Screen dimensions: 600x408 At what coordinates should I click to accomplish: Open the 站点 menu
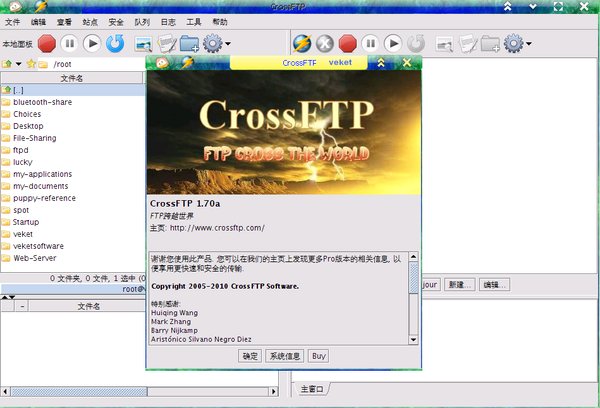(90, 22)
